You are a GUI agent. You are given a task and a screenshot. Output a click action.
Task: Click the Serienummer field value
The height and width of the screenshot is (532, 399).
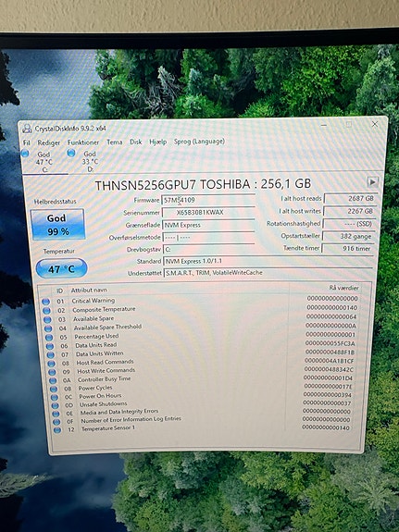tap(208, 213)
